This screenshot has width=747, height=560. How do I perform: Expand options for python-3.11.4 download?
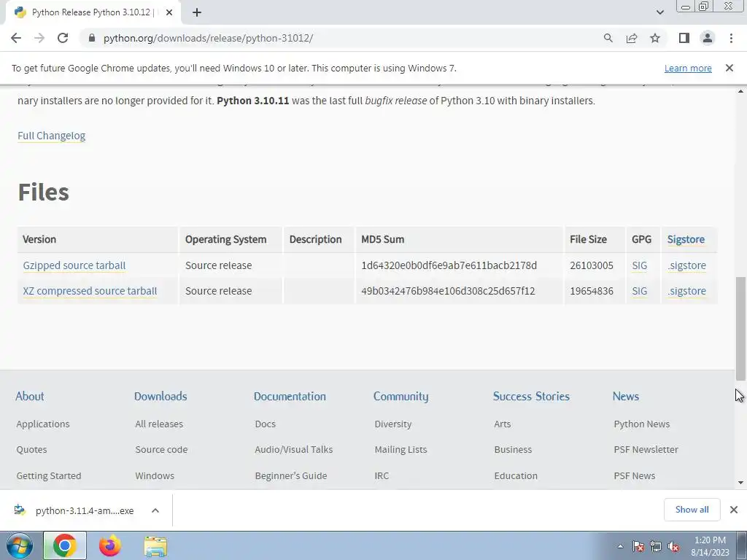(x=155, y=510)
